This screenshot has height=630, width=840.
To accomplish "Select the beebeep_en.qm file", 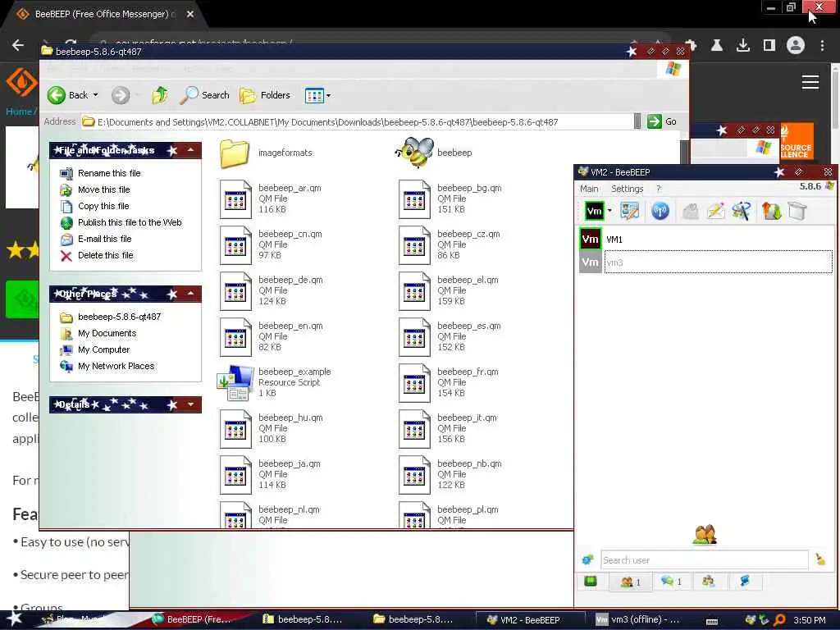I will click(272, 336).
